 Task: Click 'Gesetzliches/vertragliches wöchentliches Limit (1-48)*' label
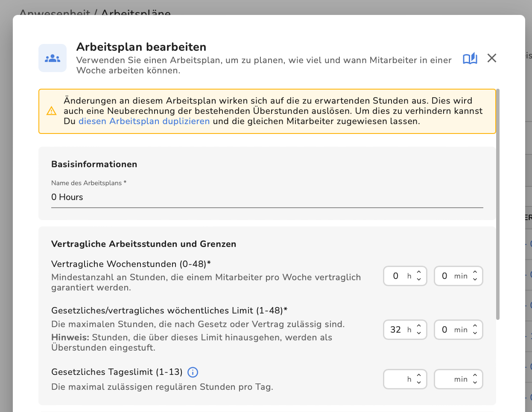[170, 310]
